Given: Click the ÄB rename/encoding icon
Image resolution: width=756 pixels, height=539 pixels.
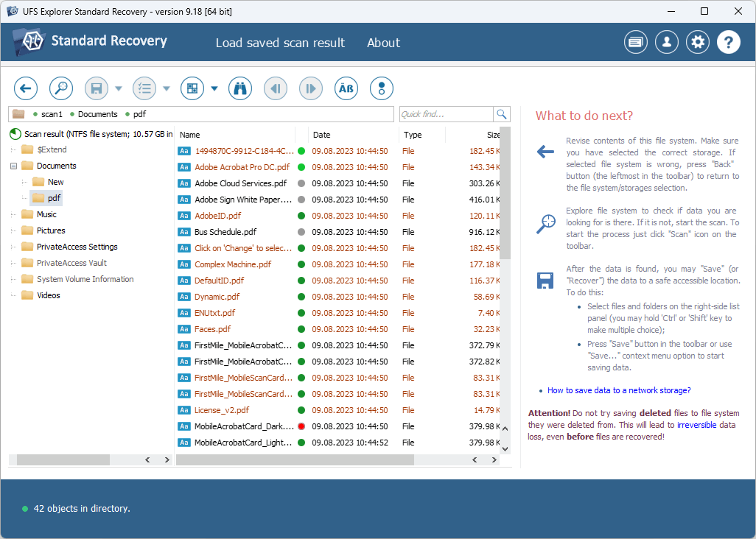Looking at the screenshot, I should (x=346, y=88).
